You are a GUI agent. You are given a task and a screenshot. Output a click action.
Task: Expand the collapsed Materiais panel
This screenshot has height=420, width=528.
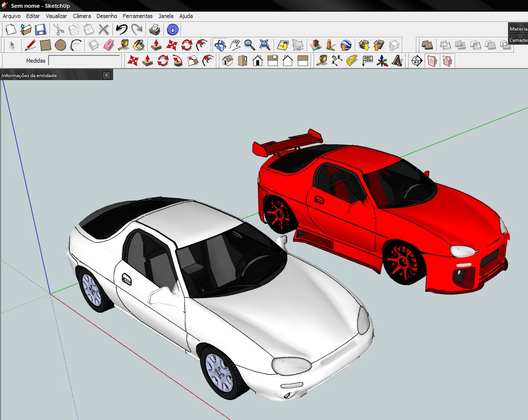(518, 29)
